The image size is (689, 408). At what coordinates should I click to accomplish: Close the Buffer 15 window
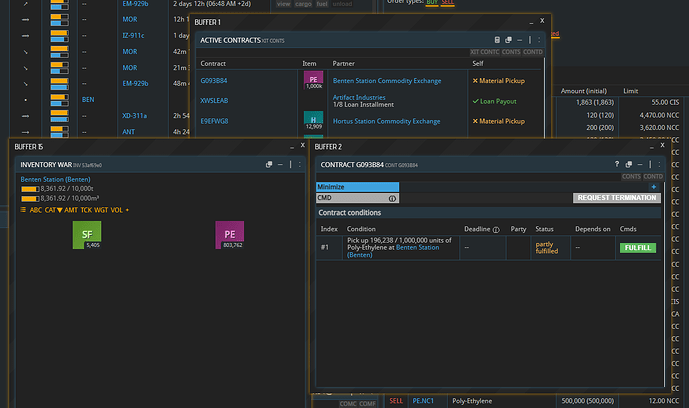coord(302,145)
